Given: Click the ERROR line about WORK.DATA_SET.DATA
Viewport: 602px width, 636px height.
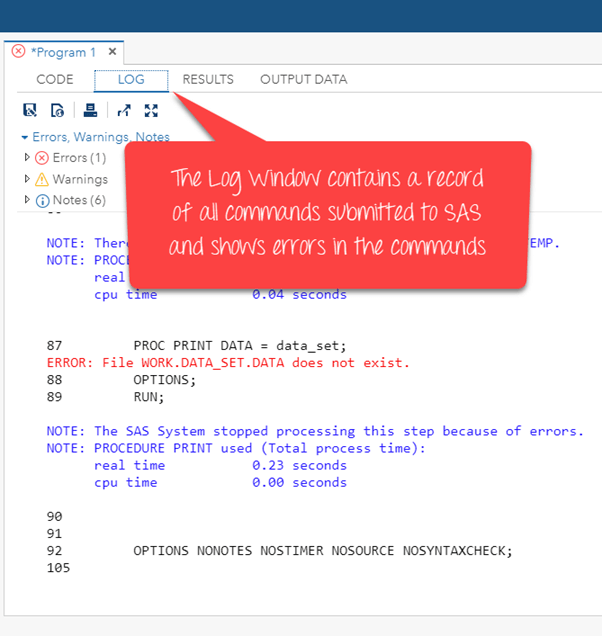Looking at the screenshot, I should (x=228, y=362).
